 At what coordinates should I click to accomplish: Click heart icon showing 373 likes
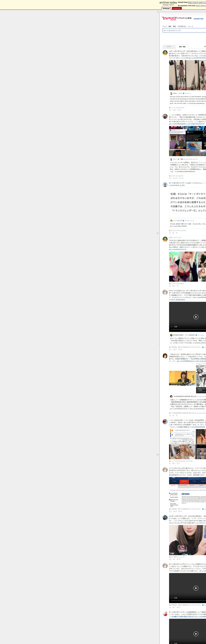180,178
